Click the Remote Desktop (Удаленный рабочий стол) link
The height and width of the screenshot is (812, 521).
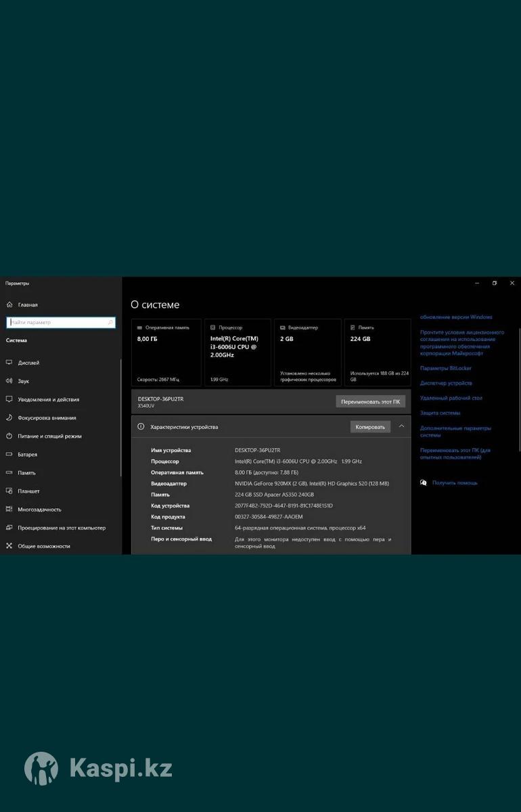451,398
